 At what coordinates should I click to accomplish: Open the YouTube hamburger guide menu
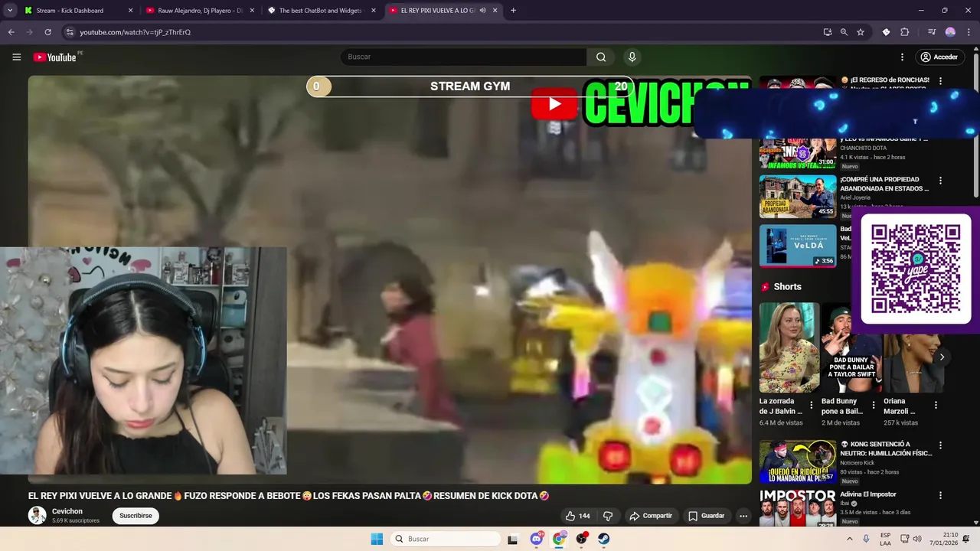(17, 57)
